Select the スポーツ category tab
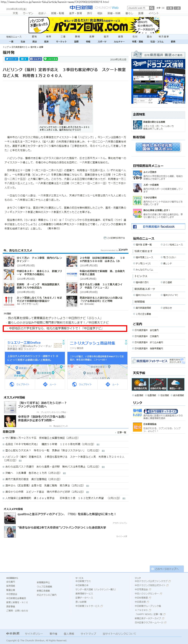188x644 pixels. click(102, 42)
